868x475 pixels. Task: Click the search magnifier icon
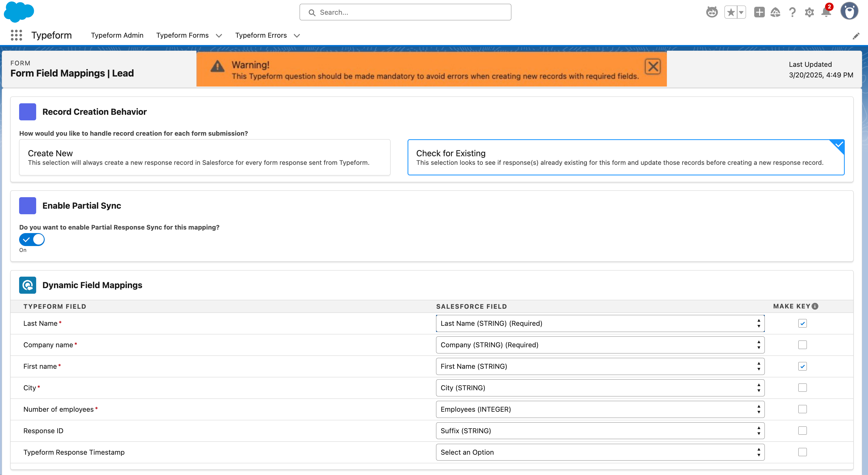coord(312,12)
